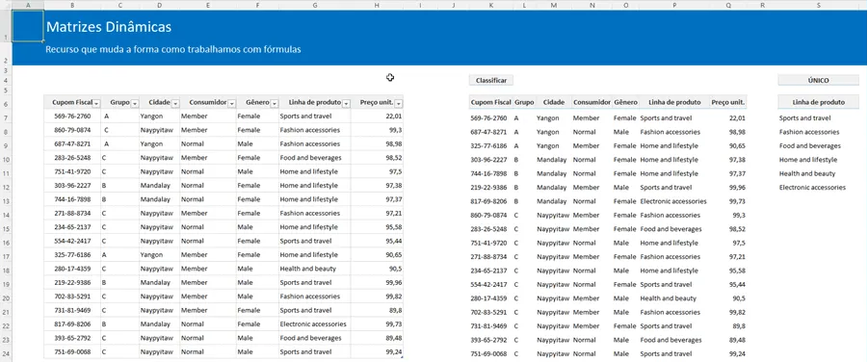Screen dimensions: 868x362
Task: Select Mandalay cell in row 12
Action: [159, 186]
